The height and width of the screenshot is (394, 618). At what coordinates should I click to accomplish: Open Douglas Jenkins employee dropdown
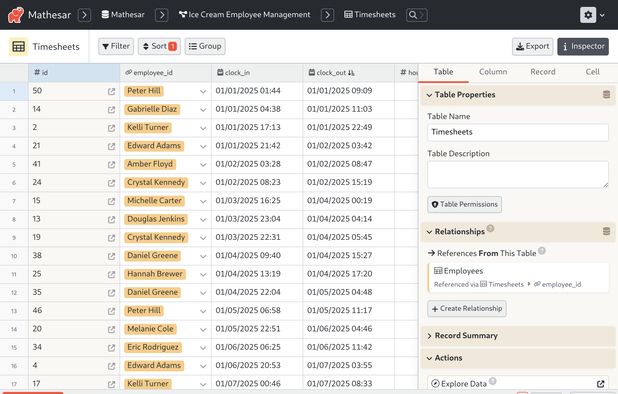click(x=203, y=219)
